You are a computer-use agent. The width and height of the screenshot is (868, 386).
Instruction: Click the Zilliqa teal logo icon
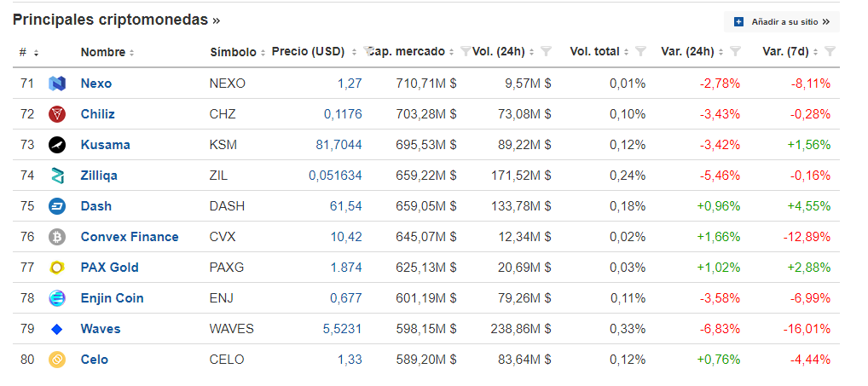[x=57, y=176]
